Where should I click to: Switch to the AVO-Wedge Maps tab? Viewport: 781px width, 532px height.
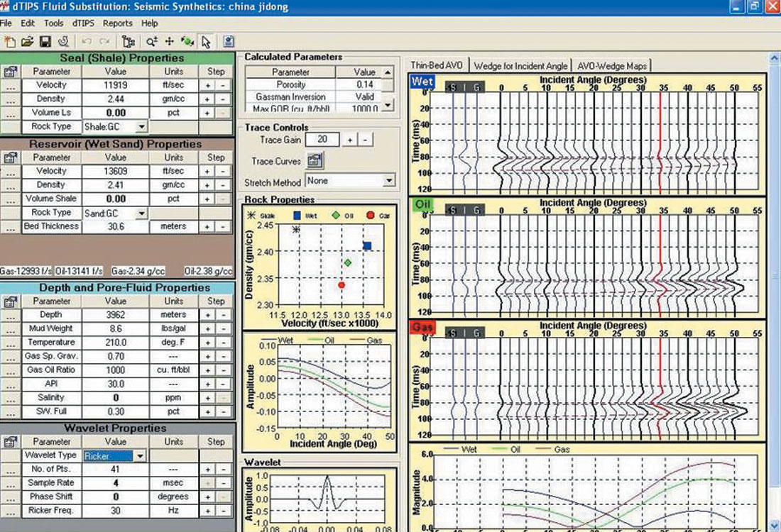[x=612, y=66]
